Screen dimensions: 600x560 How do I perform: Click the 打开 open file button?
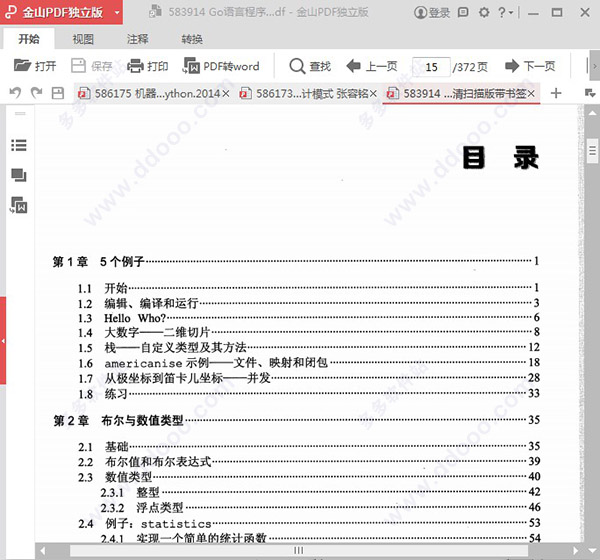pyautogui.click(x=35, y=66)
